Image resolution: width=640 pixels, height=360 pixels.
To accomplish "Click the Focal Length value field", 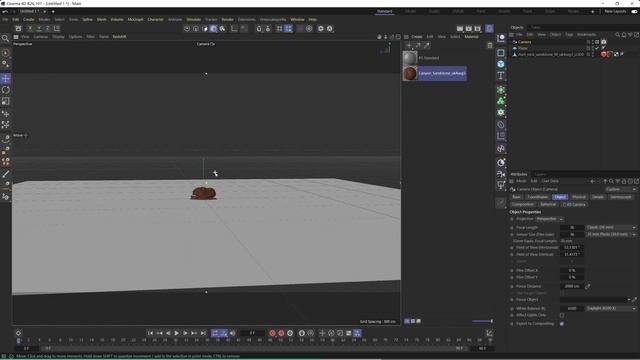I will tap(572, 227).
